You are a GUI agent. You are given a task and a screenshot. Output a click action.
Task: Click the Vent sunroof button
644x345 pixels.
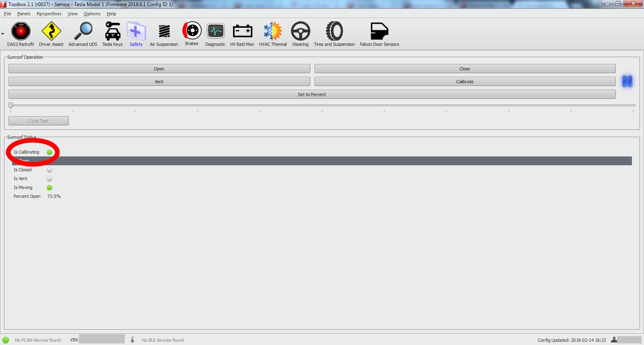(159, 82)
